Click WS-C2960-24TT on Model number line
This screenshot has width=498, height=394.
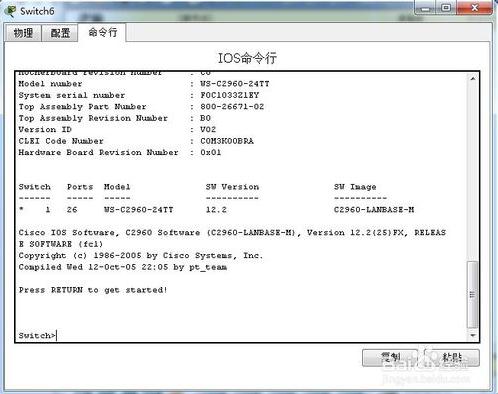(x=235, y=84)
